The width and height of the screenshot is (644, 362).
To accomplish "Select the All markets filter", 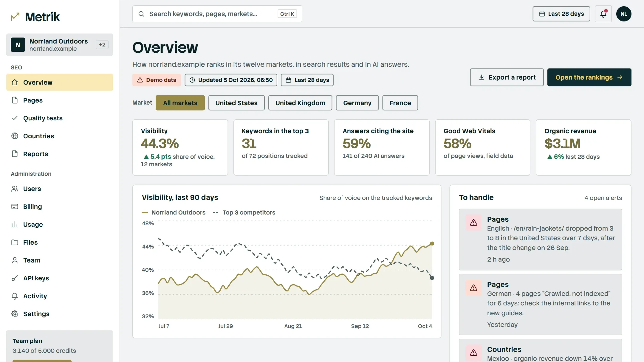I will coord(180,103).
